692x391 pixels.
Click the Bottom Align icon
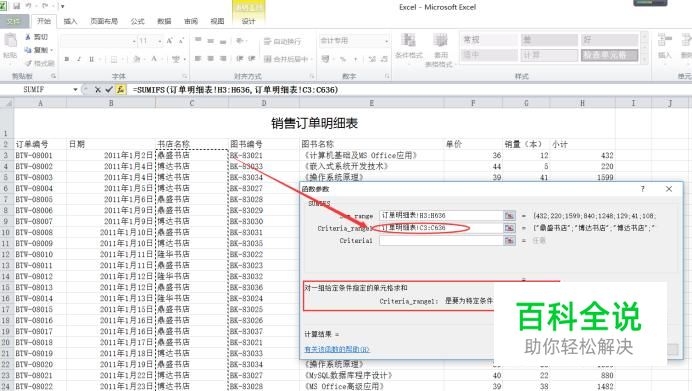223,41
